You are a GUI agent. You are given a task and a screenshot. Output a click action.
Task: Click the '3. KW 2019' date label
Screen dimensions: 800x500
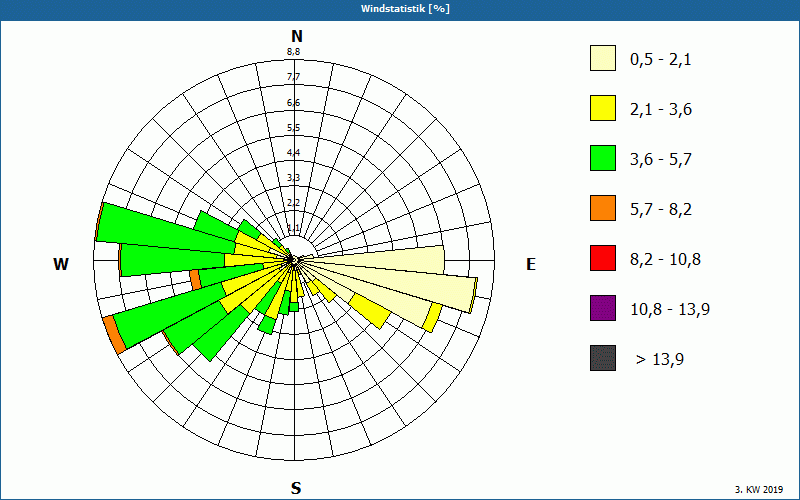[x=759, y=489]
